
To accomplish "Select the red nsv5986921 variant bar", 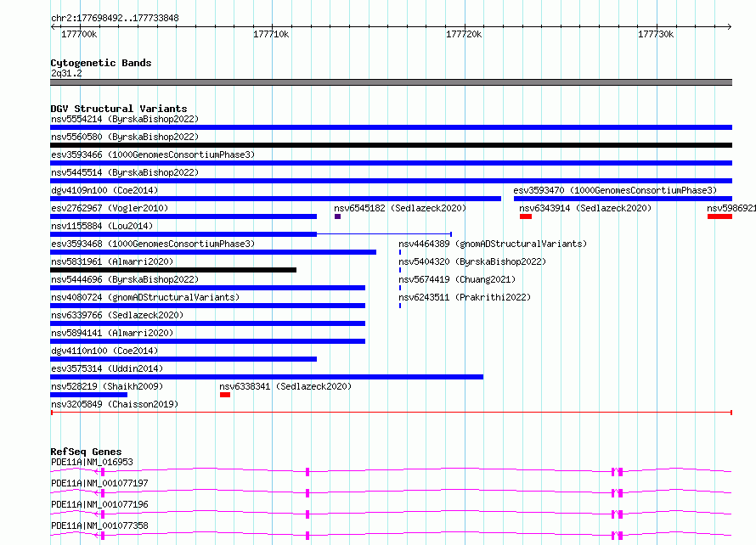I will [x=719, y=216].
